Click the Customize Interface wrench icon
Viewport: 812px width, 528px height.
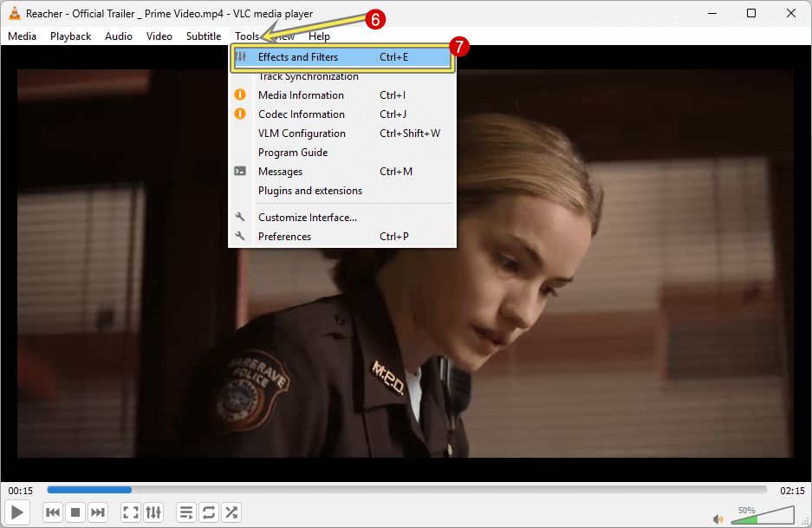pos(240,217)
